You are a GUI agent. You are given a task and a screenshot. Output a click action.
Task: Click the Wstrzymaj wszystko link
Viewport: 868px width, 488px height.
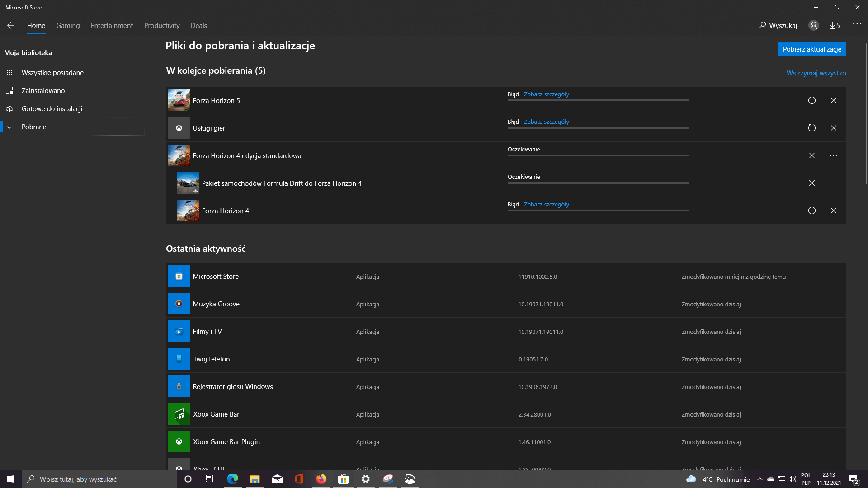coord(816,73)
